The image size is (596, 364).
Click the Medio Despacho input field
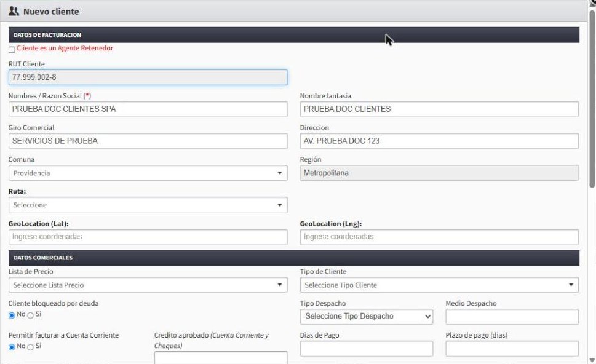pyautogui.click(x=512, y=317)
